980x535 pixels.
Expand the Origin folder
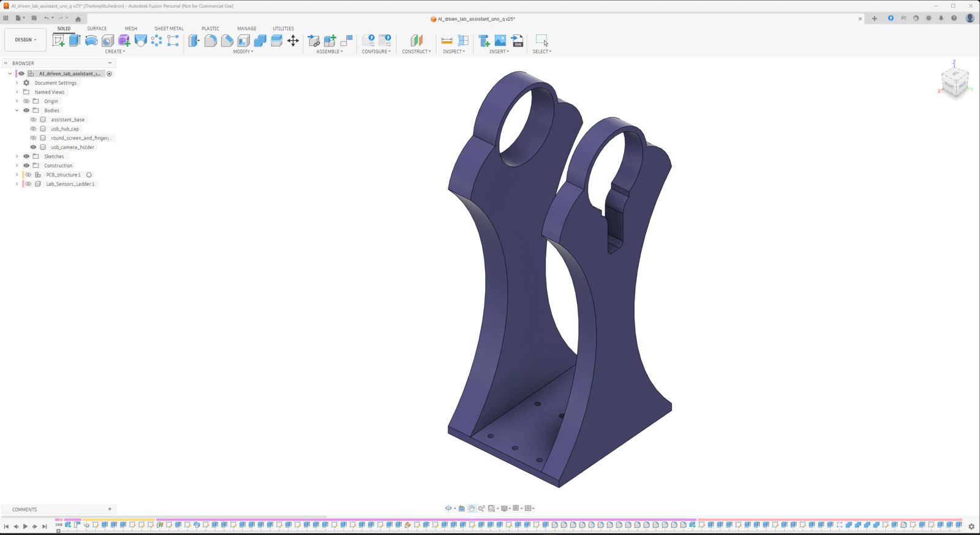coord(17,101)
